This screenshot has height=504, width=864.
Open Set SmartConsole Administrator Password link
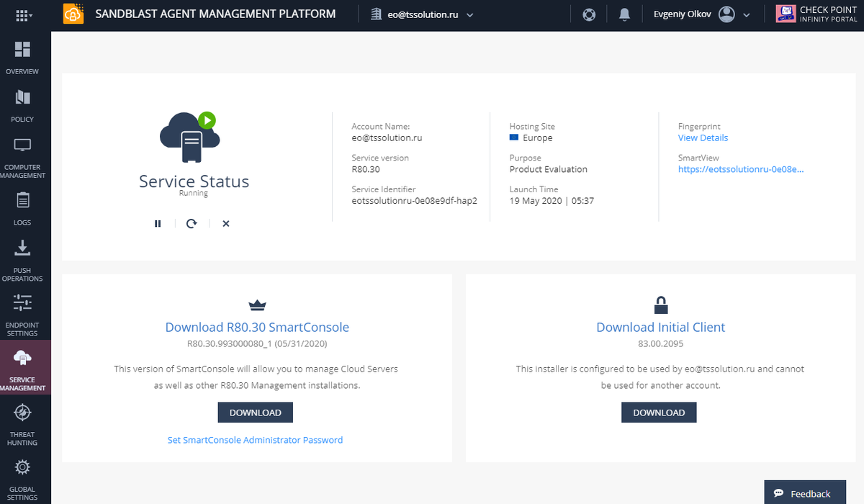(x=256, y=440)
